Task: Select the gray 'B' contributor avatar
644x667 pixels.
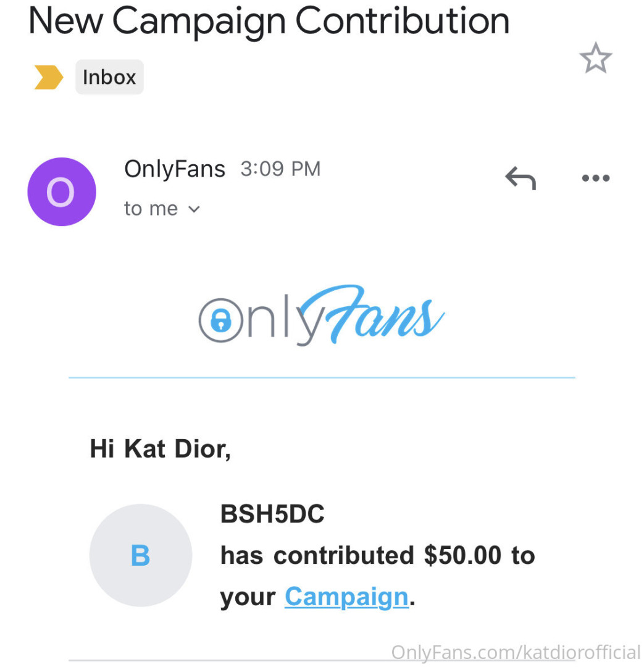Action: pos(141,555)
